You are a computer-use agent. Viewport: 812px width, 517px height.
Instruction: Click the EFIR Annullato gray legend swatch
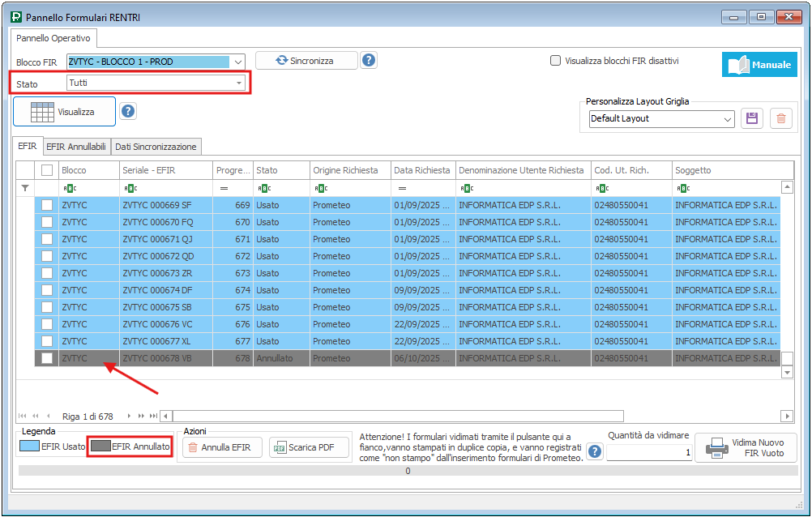pyautogui.click(x=100, y=446)
